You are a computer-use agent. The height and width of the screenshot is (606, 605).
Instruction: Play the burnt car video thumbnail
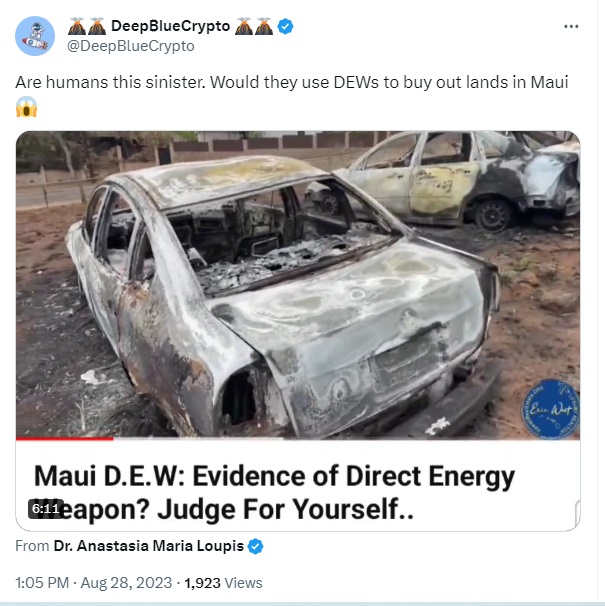click(x=298, y=284)
